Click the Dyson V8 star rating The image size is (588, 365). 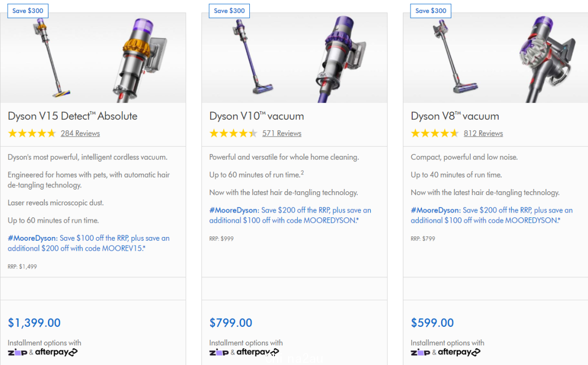[x=434, y=133]
